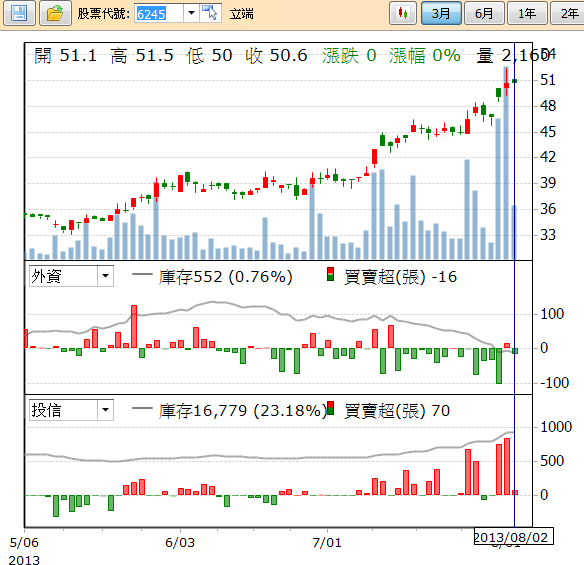584x565 pixels.
Task: Click the 庫存552 (0.76%) legend text
Action: coord(226,277)
